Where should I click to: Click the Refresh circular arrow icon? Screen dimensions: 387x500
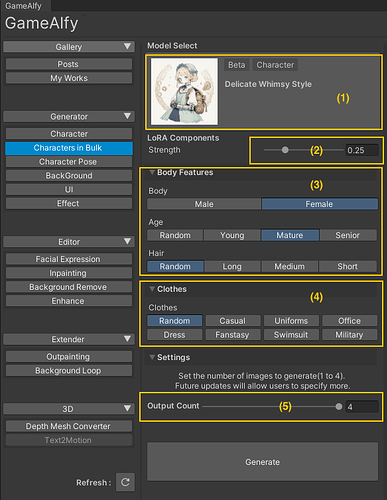pyautogui.click(x=125, y=482)
